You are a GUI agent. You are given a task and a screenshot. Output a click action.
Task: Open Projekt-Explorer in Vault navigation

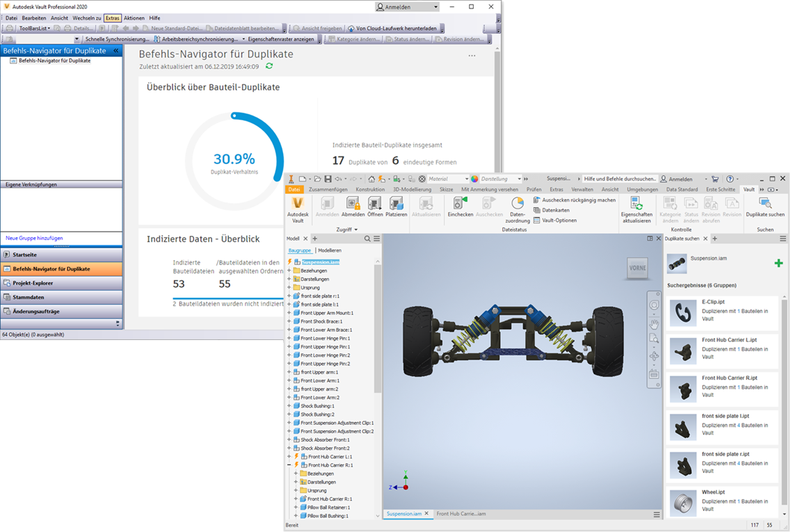pos(61,283)
